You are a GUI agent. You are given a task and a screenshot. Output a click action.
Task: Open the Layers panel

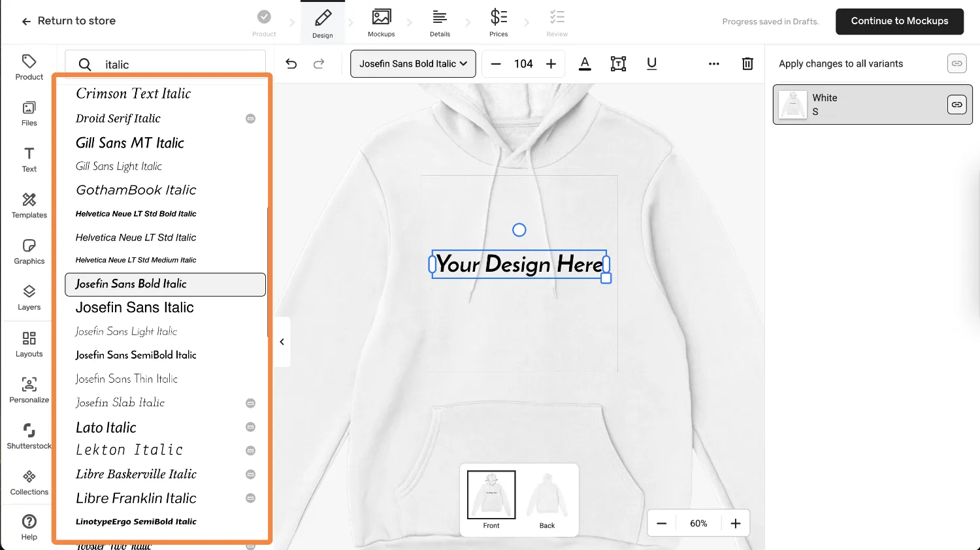(29, 297)
